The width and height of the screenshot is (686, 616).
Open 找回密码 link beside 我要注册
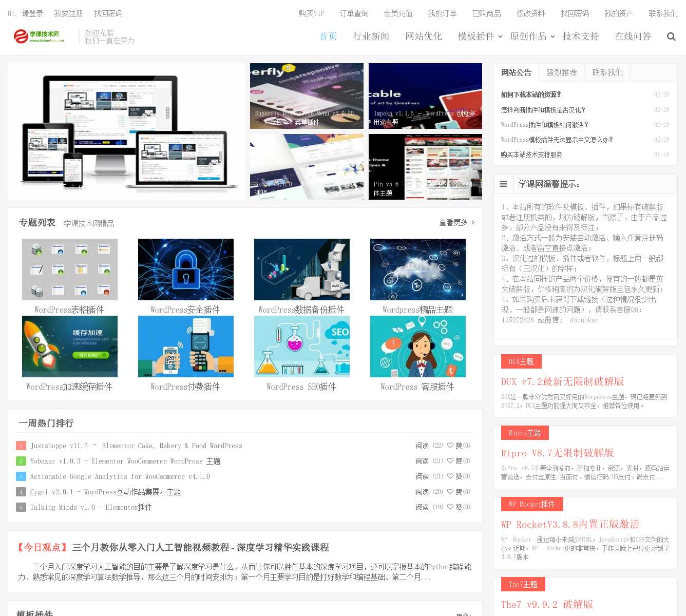[x=108, y=13]
